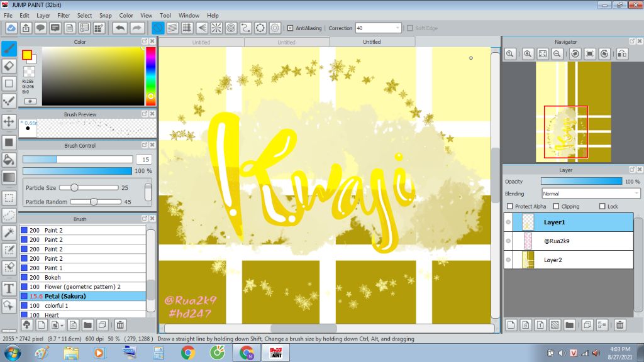
Task: Delete brush with Brush panel trash icon
Action: pyautogui.click(x=120, y=325)
